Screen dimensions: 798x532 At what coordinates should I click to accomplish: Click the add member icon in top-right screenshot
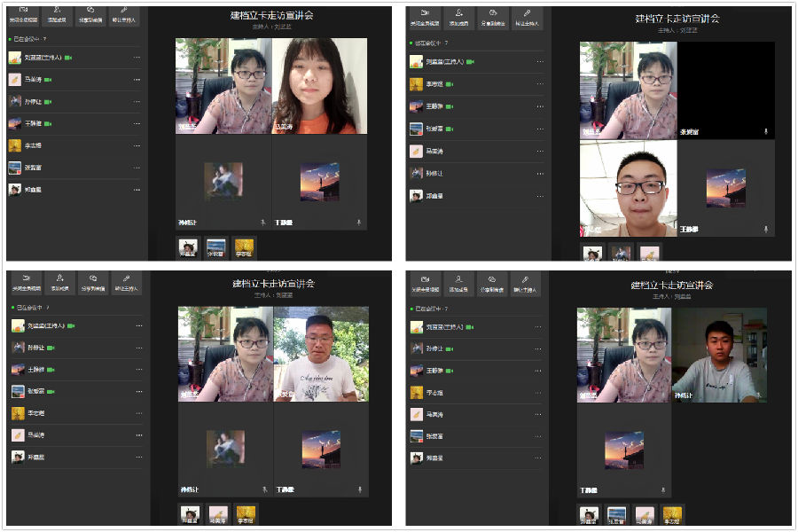click(458, 17)
